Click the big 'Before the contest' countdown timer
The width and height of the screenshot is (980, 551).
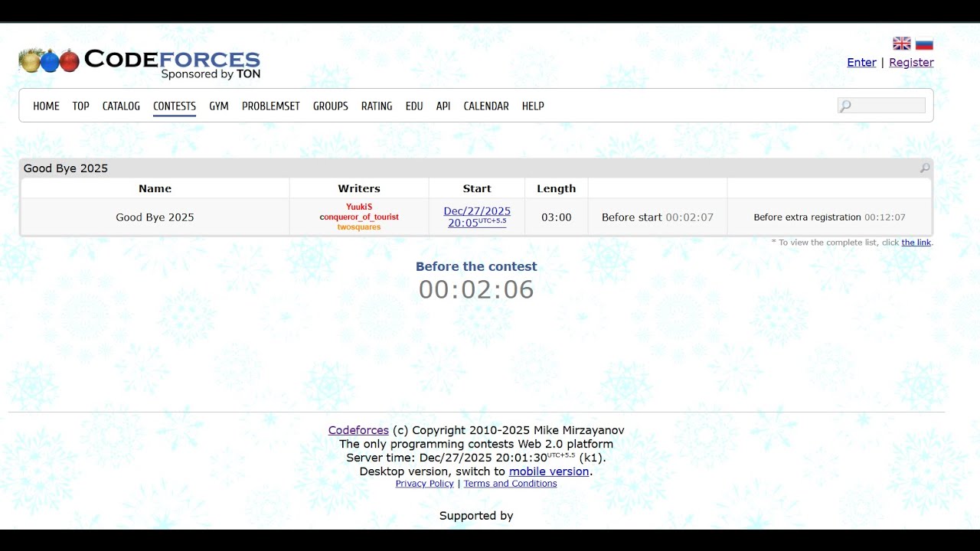(476, 289)
